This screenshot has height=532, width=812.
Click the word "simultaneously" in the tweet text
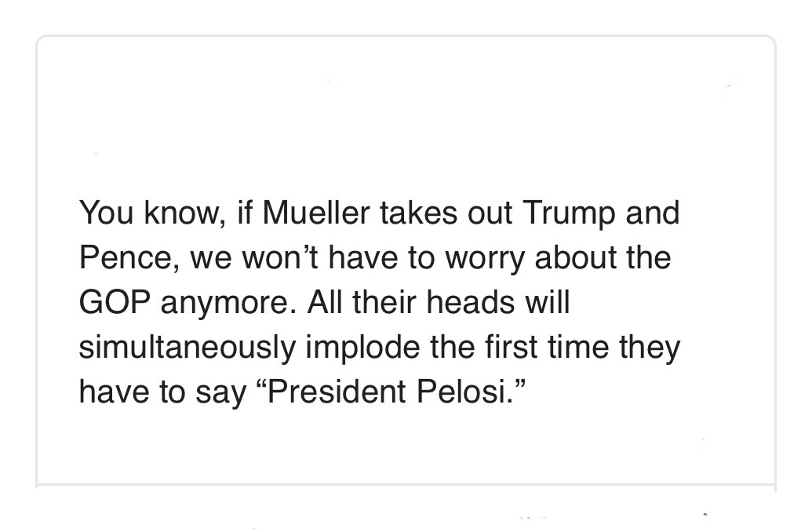[x=187, y=348]
